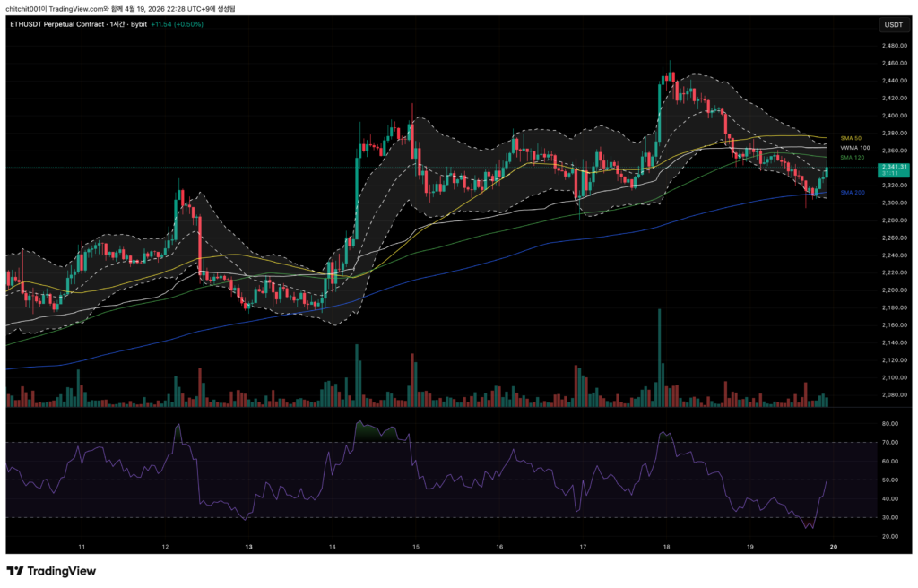
Task: Click the ETHUSDT Perpetual Contract title
Action: [x=56, y=24]
